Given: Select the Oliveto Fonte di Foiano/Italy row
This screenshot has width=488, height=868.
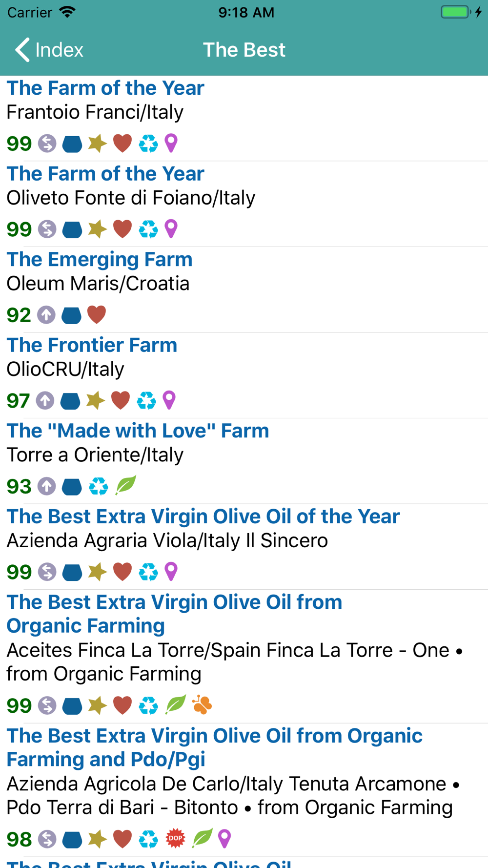Looking at the screenshot, I should tap(131, 198).
